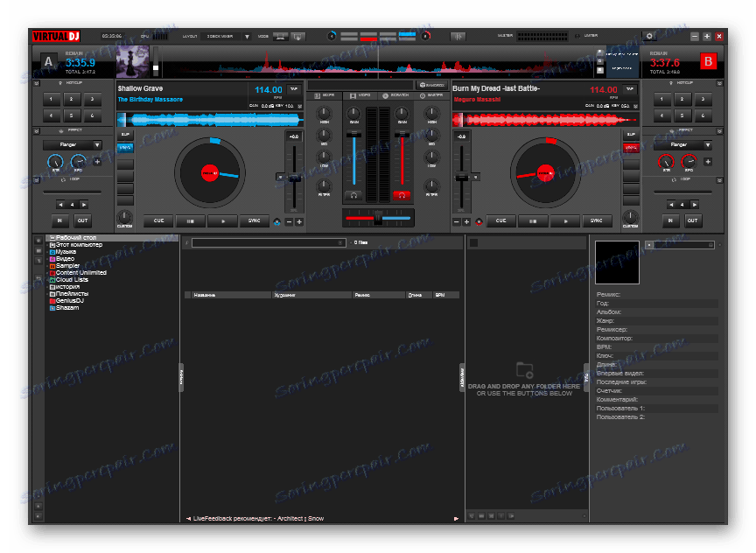Click the crossfader slider below the mixer
The width and height of the screenshot is (756, 553).
pos(378,218)
